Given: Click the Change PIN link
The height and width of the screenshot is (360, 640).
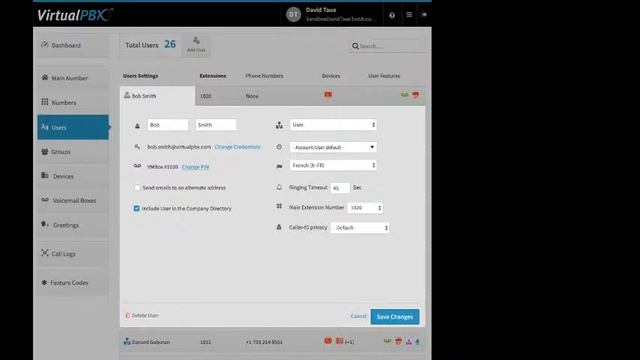Looking at the screenshot, I should coord(196,167).
